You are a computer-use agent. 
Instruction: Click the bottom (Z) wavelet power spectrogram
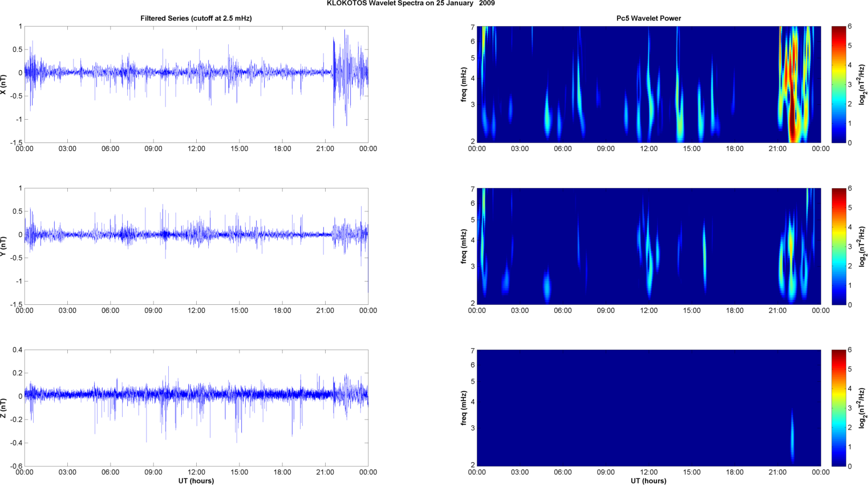pyautogui.click(x=648, y=408)
